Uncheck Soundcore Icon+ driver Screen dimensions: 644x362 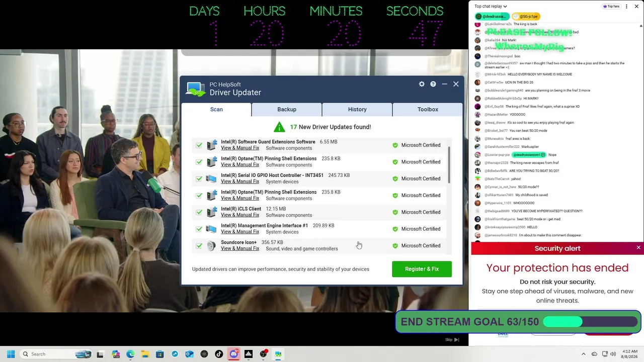click(x=199, y=246)
